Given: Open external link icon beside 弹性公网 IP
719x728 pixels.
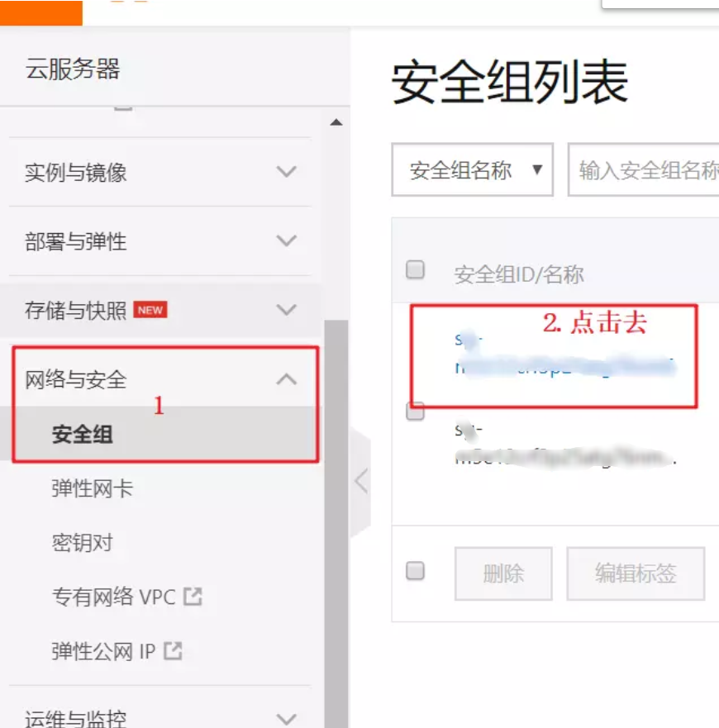Looking at the screenshot, I should (x=173, y=651).
